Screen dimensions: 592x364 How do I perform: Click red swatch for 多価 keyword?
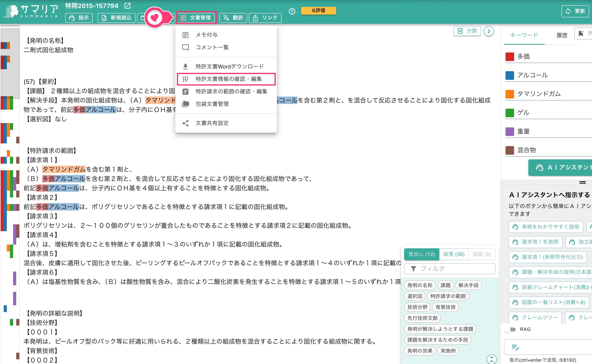point(510,56)
